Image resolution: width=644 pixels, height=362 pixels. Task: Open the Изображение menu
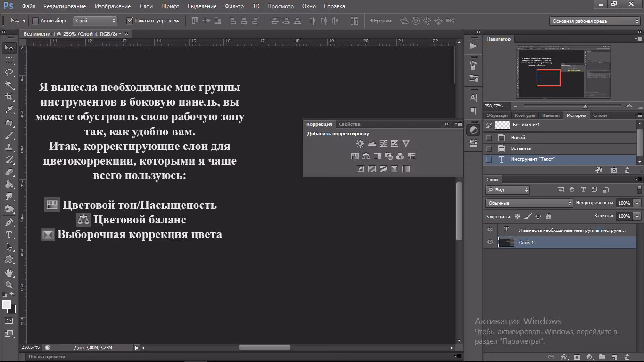tap(112, 6)
